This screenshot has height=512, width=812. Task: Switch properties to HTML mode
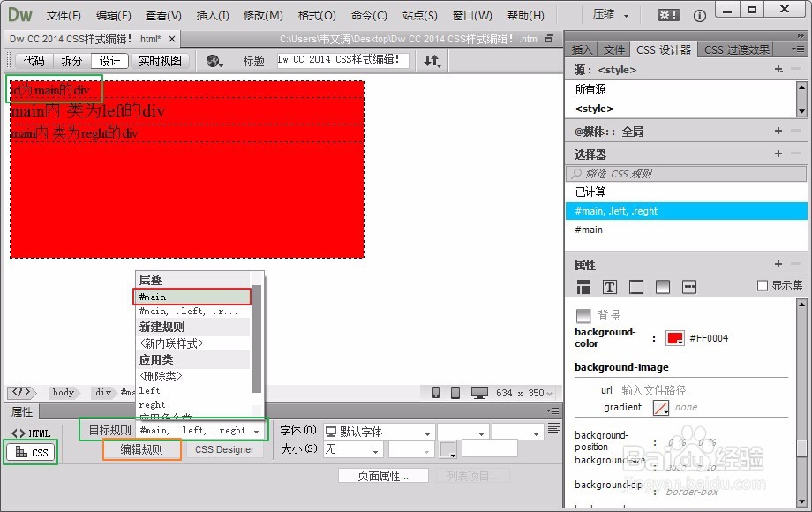[31, 433]
